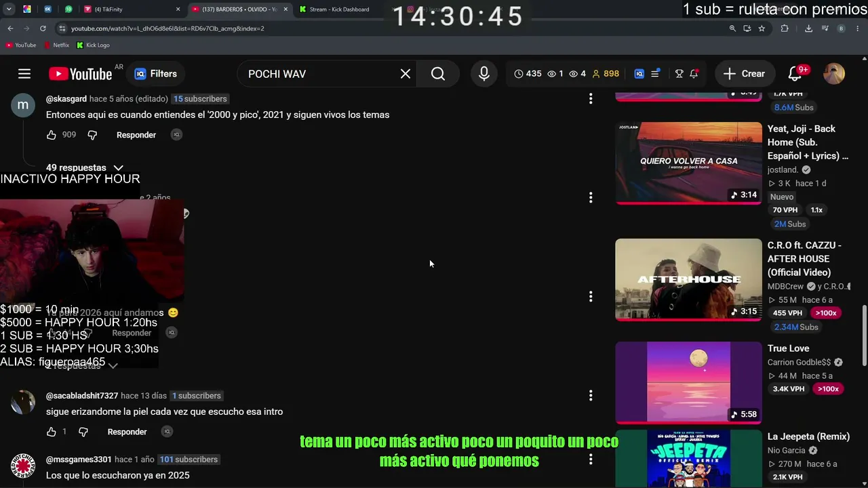The image size is (868, 488).
Task: Click the magnifying glass search button
Action: click(438, 74)
